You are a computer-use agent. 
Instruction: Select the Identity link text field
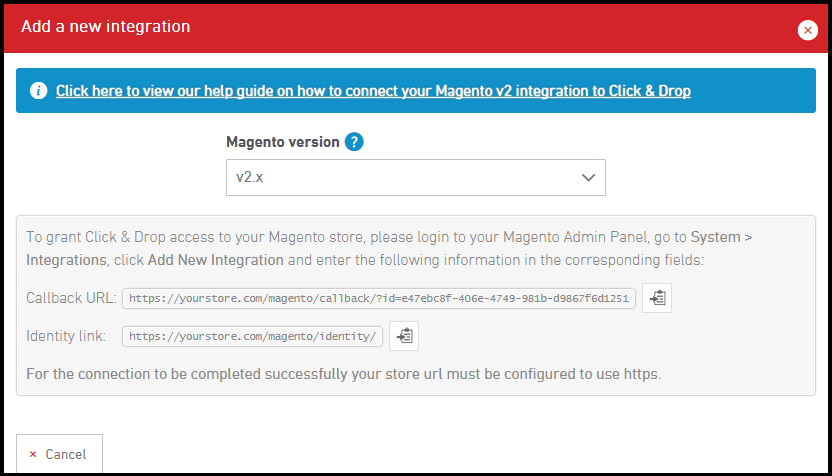[252, 337]
